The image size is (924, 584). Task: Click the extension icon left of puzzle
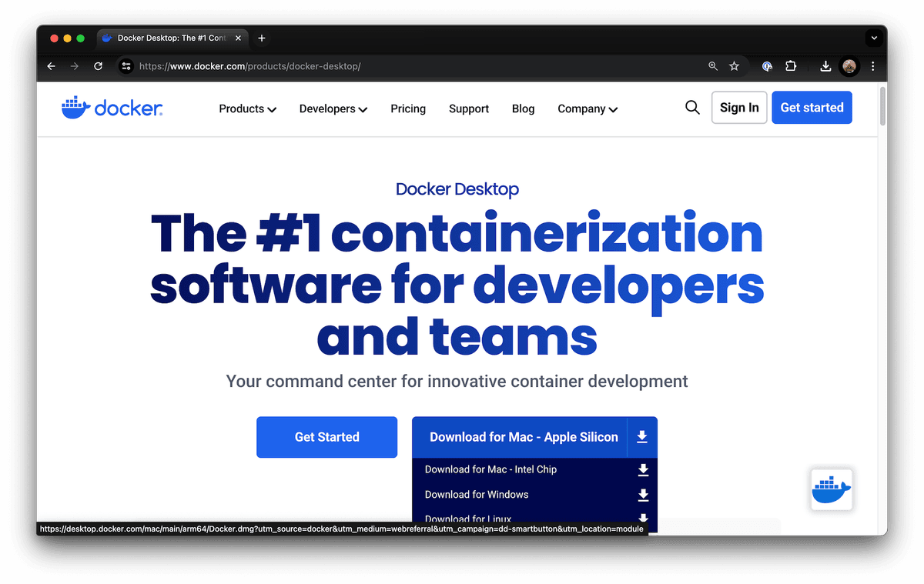pos(767,66)
